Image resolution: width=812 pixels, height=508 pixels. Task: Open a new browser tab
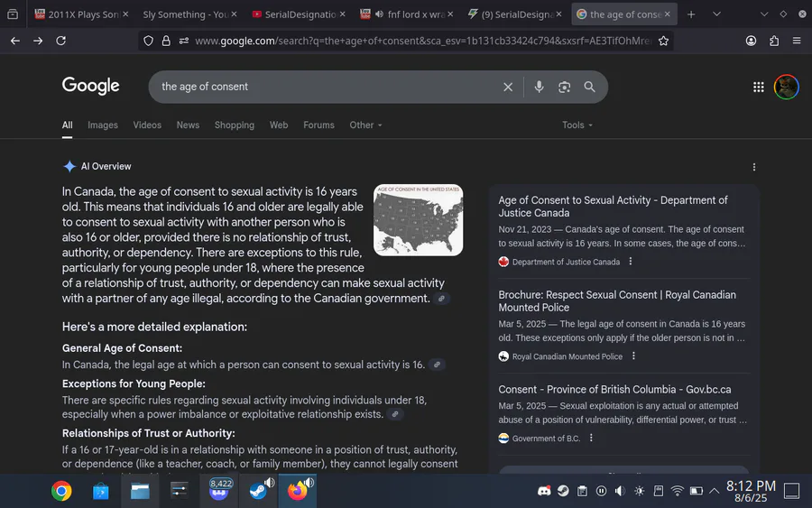[x=691, y=14]
